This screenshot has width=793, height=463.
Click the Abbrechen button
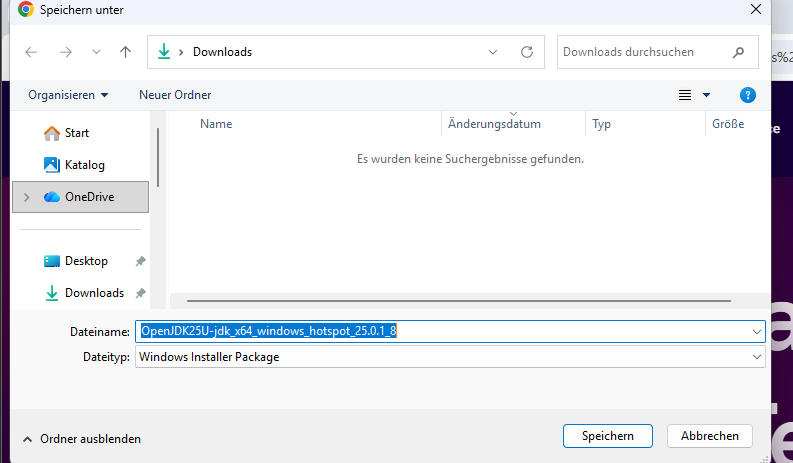click(710, 436)
